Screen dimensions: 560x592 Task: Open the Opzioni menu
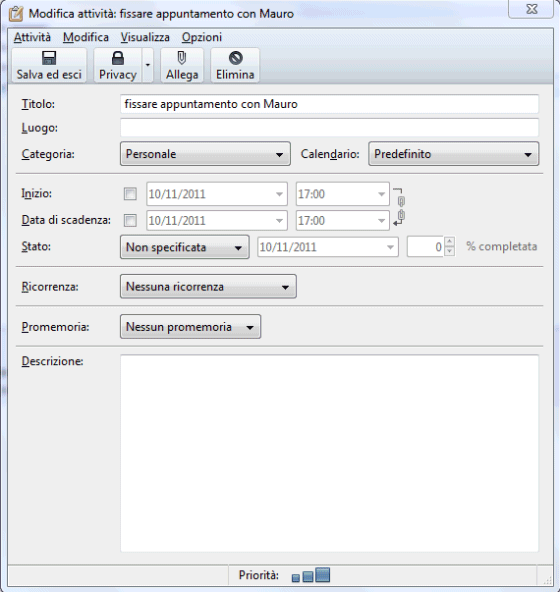click(x=202, y=37)
